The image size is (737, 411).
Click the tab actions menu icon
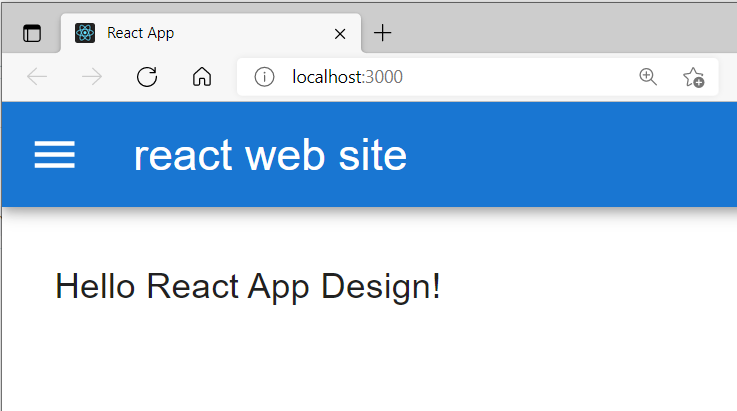32,33
